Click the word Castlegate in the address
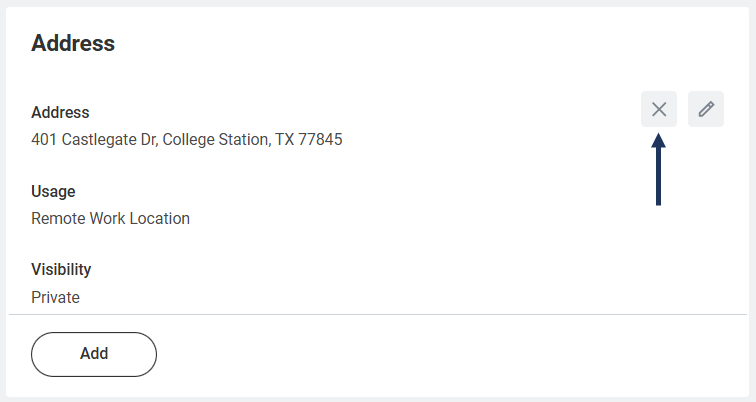This screenshot has width=756, height=402. 99,140
